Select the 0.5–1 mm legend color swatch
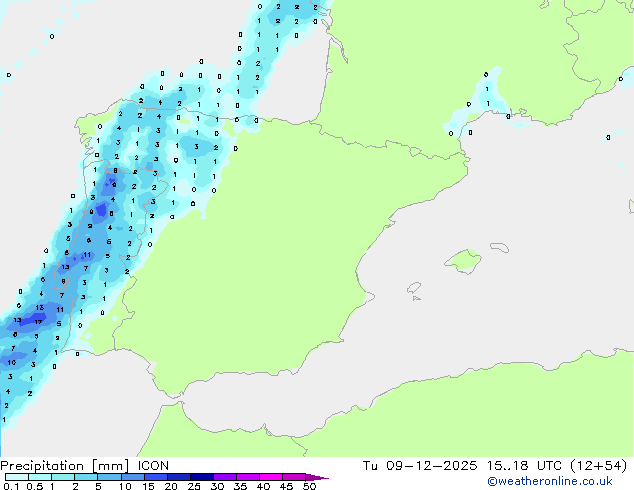This screenshot has height=490, width=634. click(40, 477)
